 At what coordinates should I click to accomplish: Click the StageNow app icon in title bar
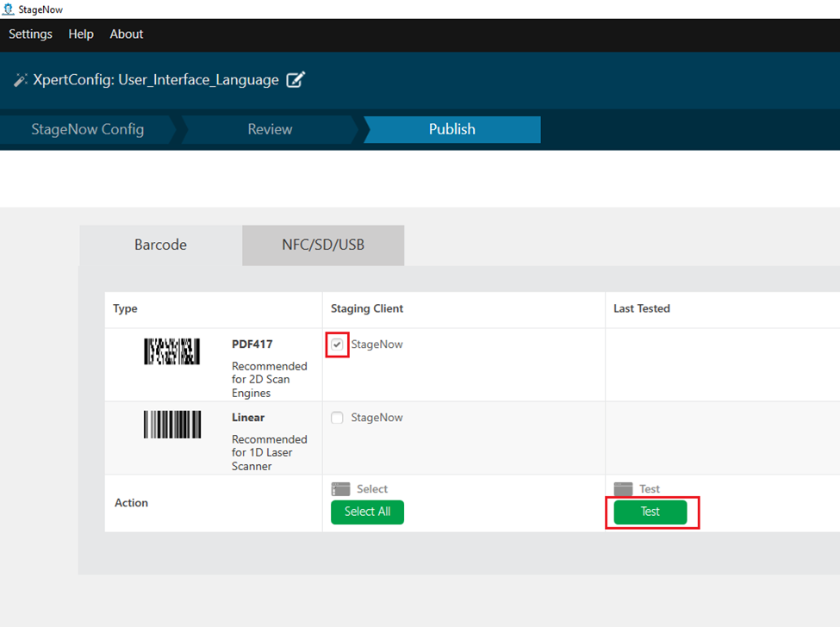click(x=8, y=9)
